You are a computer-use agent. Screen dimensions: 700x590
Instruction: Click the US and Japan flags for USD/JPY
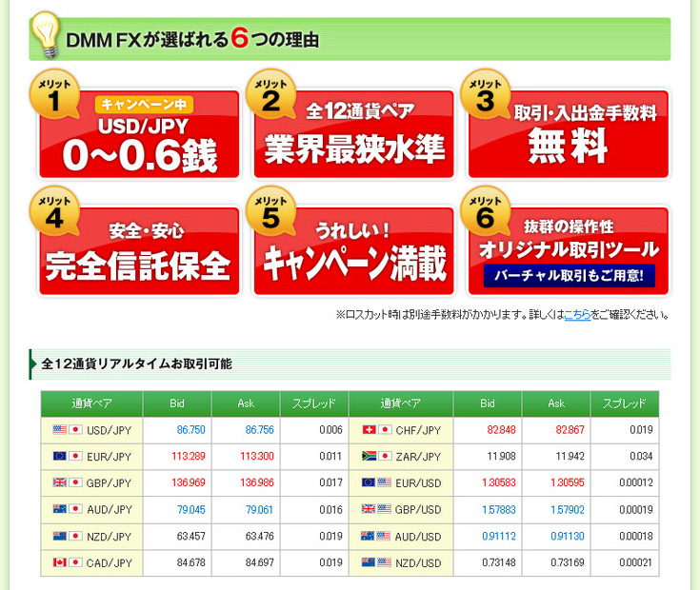coord(68,430)
